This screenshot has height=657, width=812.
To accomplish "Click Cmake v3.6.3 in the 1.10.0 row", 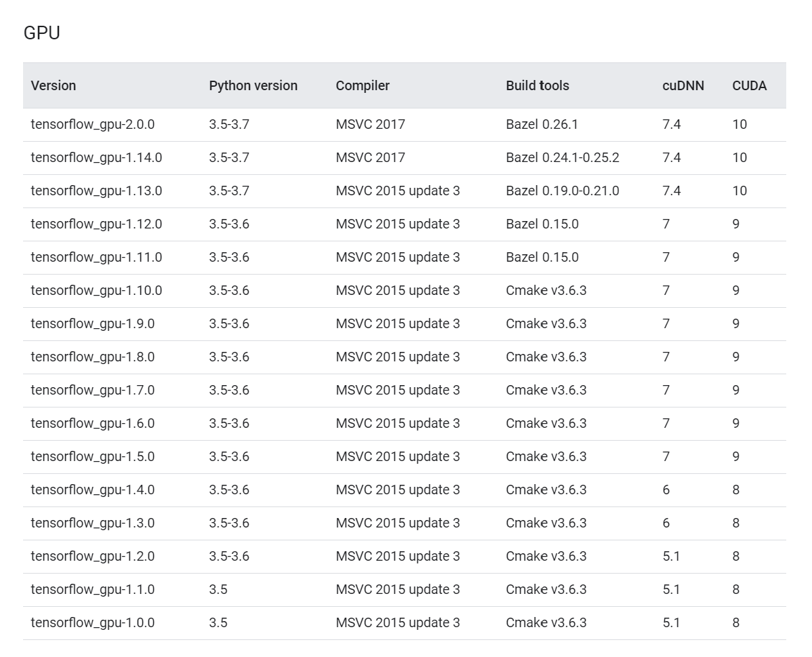I will tap(546, 290).
